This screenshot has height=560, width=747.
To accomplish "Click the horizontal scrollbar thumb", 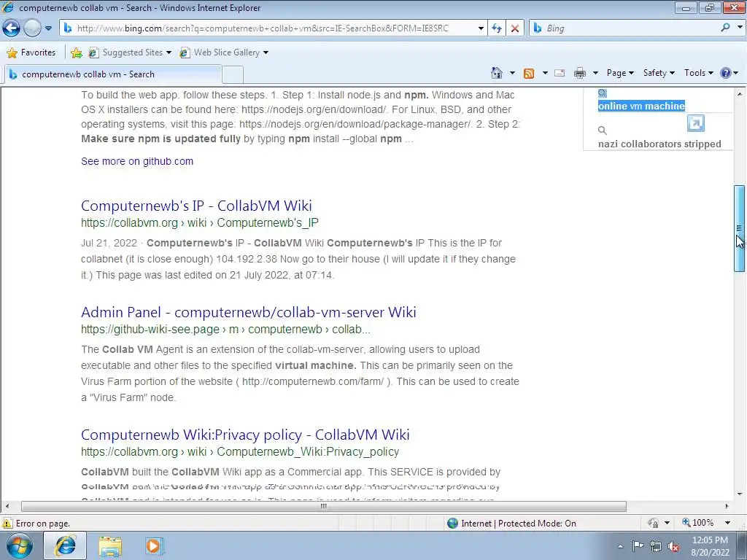I will pyautogui.click(x=323, y=506).
